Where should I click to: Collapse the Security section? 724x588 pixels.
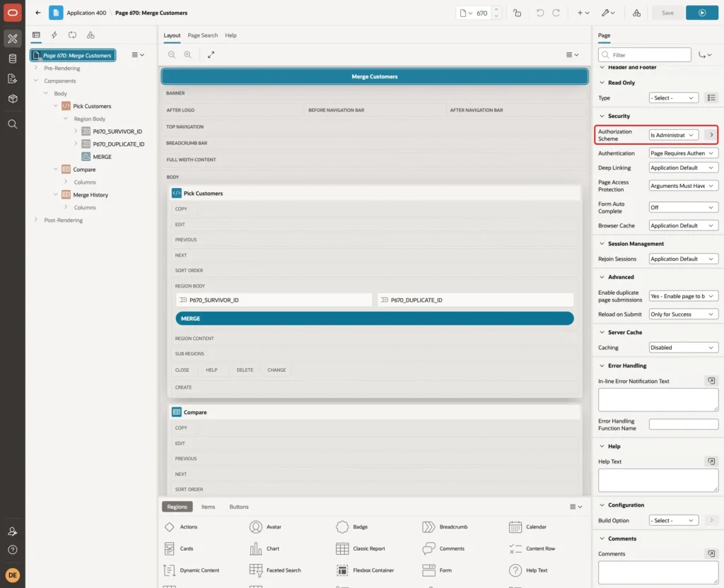(x=602, y=116)
